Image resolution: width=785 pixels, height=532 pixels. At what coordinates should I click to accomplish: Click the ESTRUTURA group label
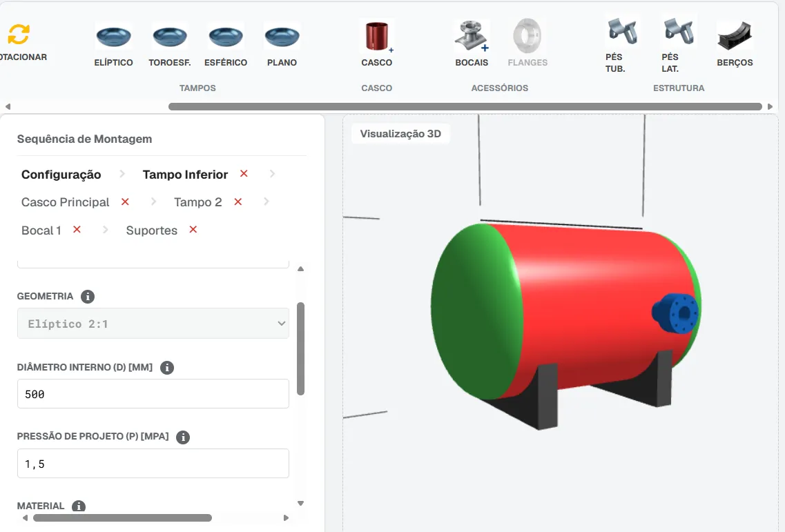pos(679,88)
